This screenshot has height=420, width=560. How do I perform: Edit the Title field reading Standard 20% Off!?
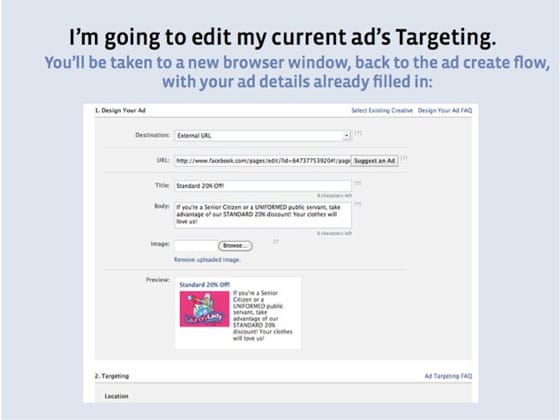(263, 186)
